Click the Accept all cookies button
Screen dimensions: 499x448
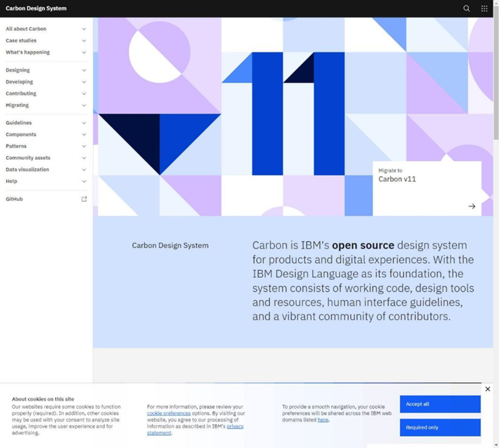click(x=440, y=404)
